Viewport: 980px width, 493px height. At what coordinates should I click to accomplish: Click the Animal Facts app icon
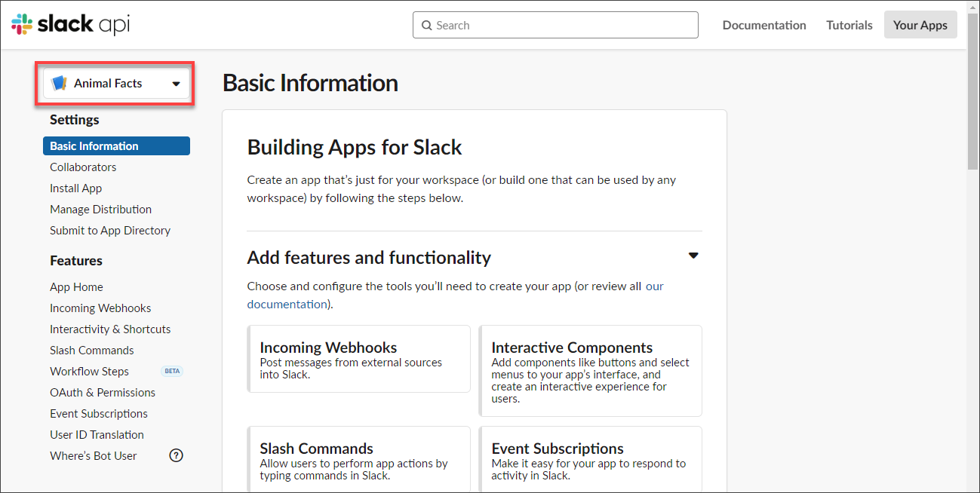pyautogui.click(x=59, y=83)
